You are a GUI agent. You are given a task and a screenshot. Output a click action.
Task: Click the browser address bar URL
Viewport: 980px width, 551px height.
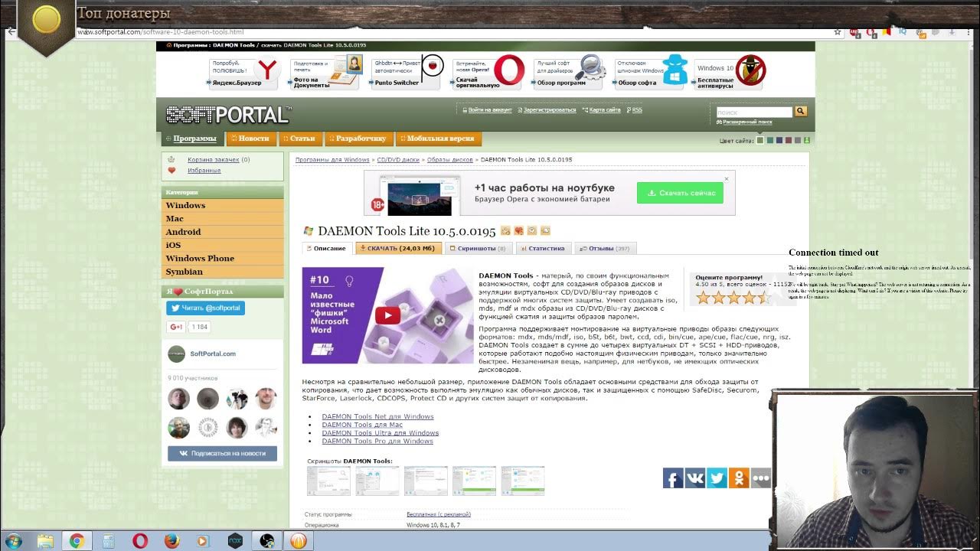161,32
